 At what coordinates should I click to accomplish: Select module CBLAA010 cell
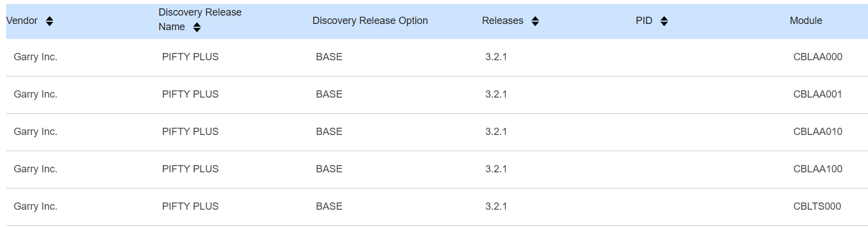click(x=817, y=132)
